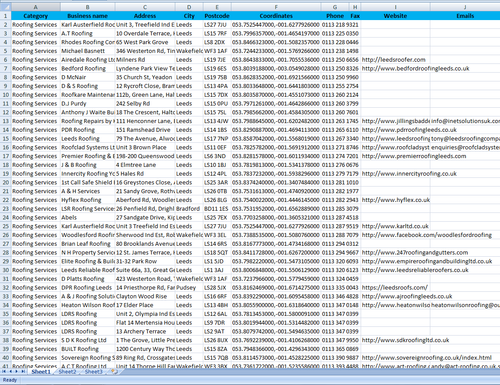Select column A header
The width and height of the screenshot is (500, 385).
point(36,7)
